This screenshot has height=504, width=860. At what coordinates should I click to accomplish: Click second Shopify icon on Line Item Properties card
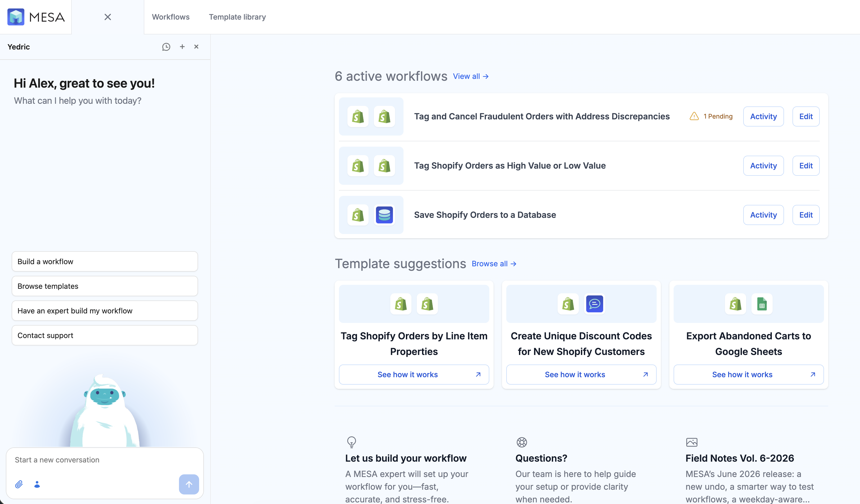(x=427, y=304)
